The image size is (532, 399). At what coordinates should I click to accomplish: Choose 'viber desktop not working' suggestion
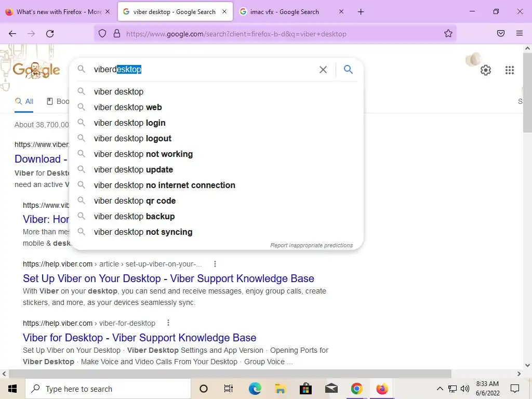point(216,154)
